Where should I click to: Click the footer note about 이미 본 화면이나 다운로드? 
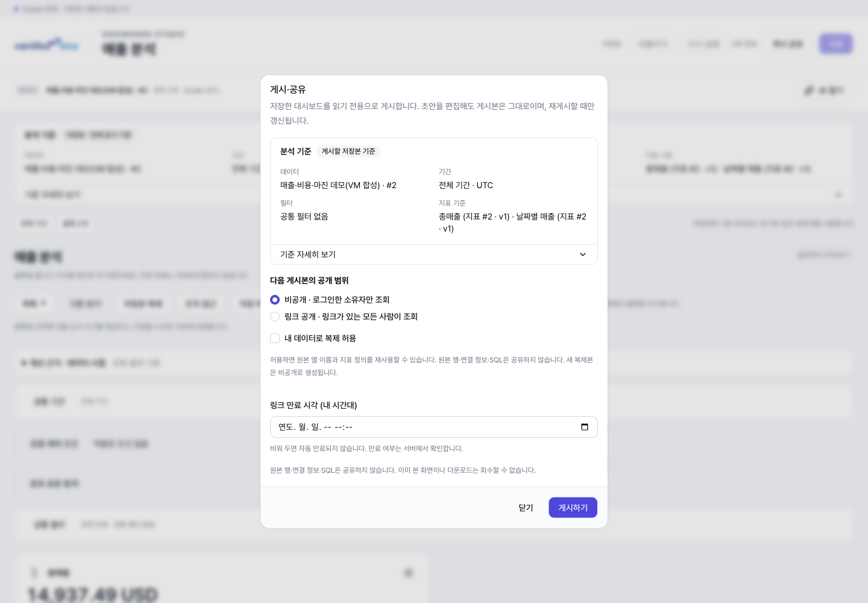pos(403,470)
